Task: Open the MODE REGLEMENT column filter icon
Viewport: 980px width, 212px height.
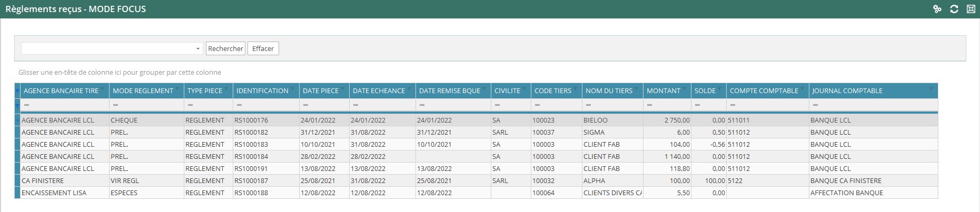Action: 177,88
